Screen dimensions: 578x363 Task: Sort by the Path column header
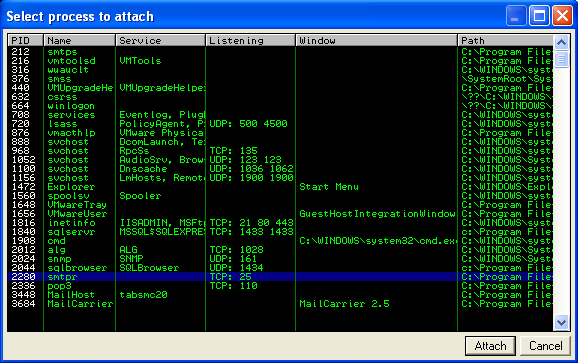505,40
